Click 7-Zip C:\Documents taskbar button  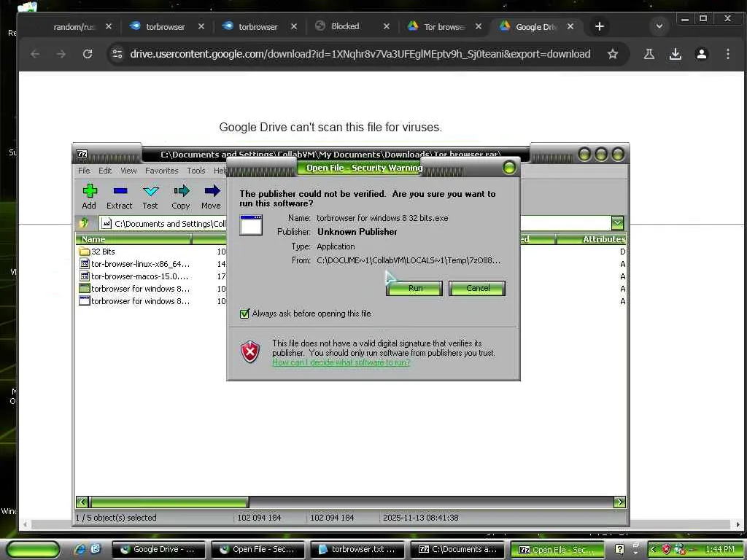(x=457, y=550)
